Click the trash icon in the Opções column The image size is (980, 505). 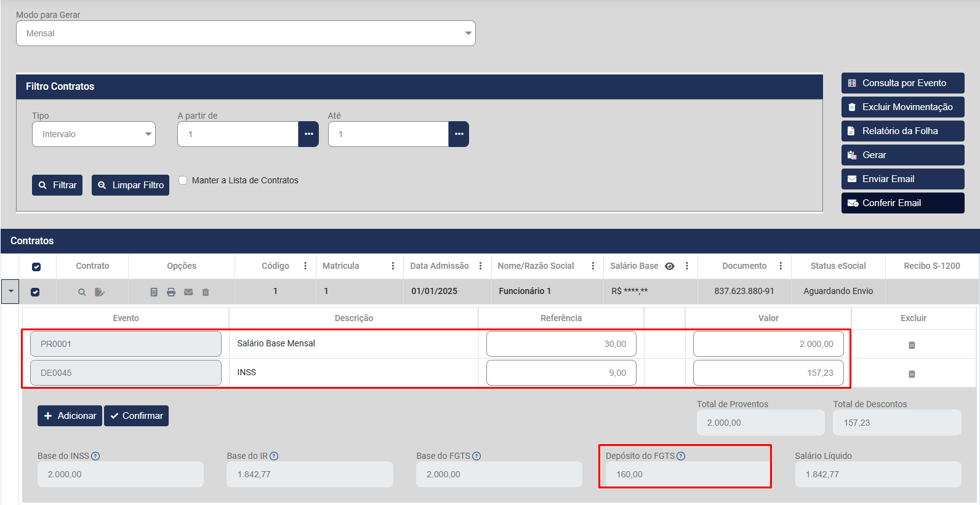(x=206, y=292)
